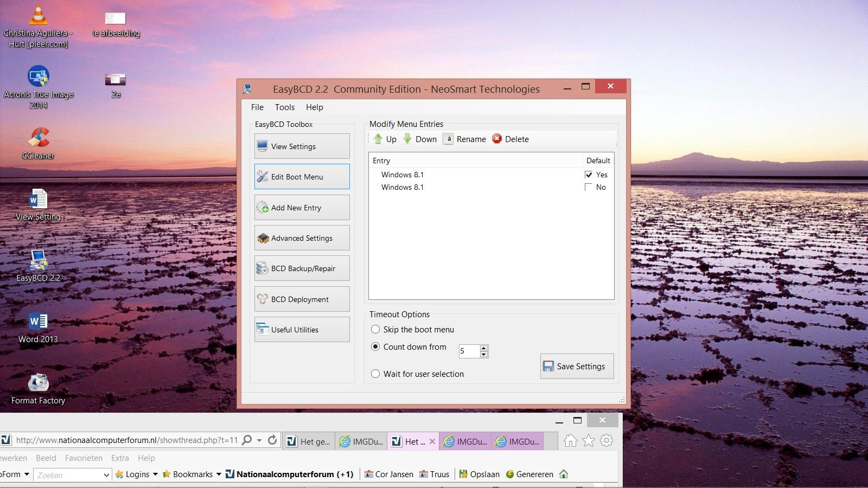This screenshot has width=868, height=488.
Task: Select the 1e afbeelding desktop file
Action: pyautogui.click(x=116, y=25)
